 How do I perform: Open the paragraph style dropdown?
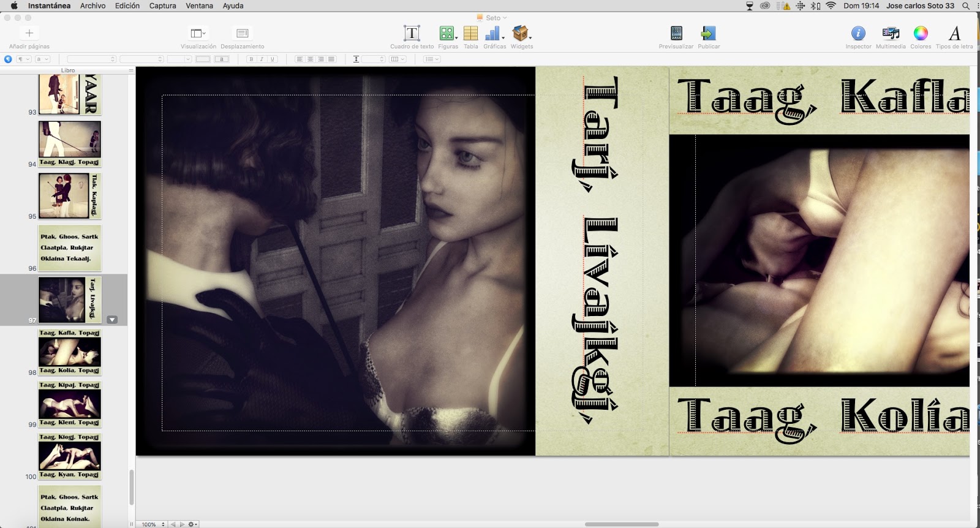23,59
